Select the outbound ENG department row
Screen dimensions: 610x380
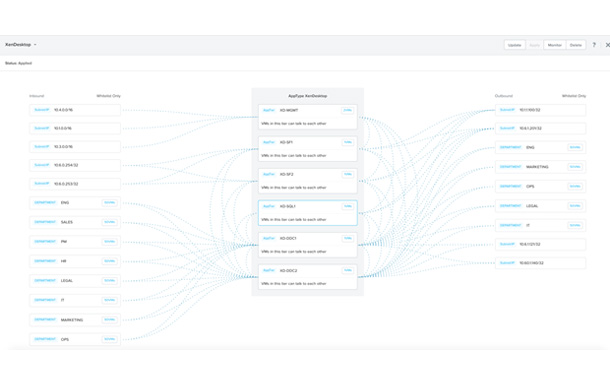click(540, 147)
